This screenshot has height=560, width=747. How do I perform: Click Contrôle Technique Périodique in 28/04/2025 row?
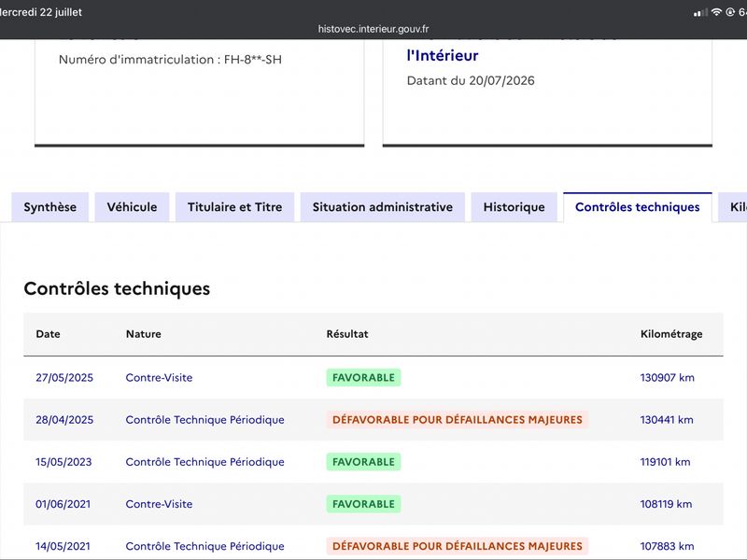pyautogui.click(x=204, y=419)
